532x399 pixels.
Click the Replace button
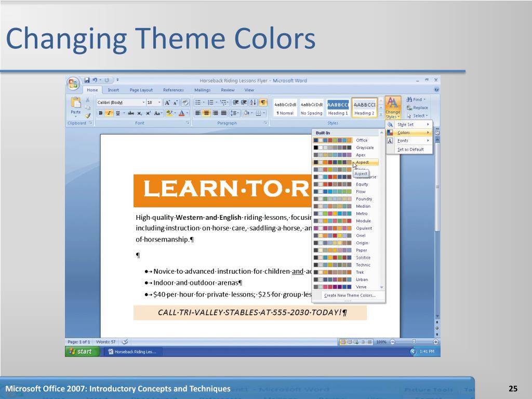(417, 108)
